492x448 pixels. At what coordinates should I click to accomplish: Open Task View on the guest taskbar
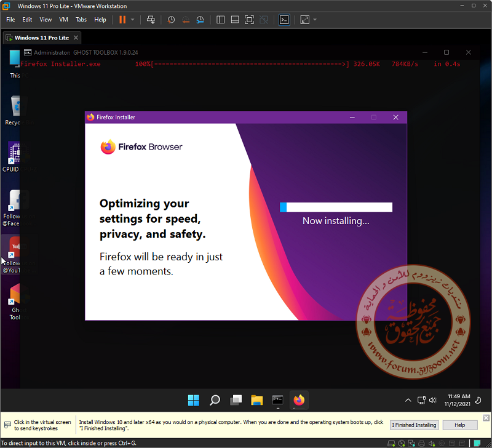click(236, 400)
